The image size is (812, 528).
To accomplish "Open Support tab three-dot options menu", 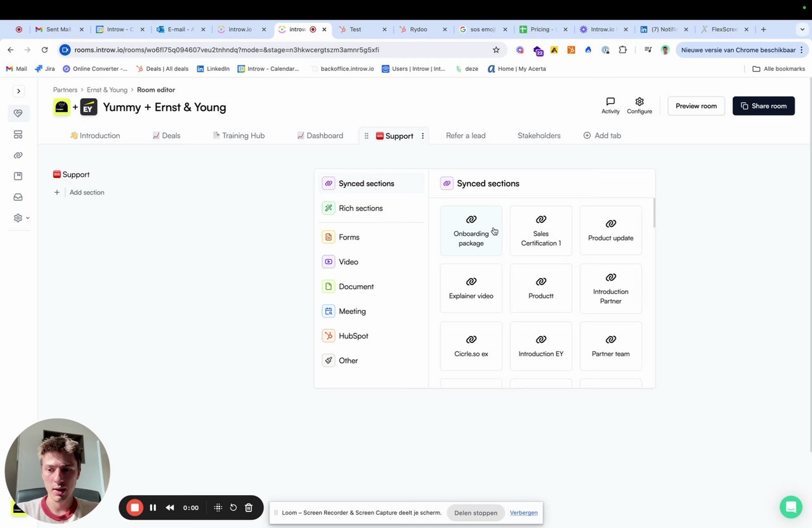I will click(x=422, y=136).
